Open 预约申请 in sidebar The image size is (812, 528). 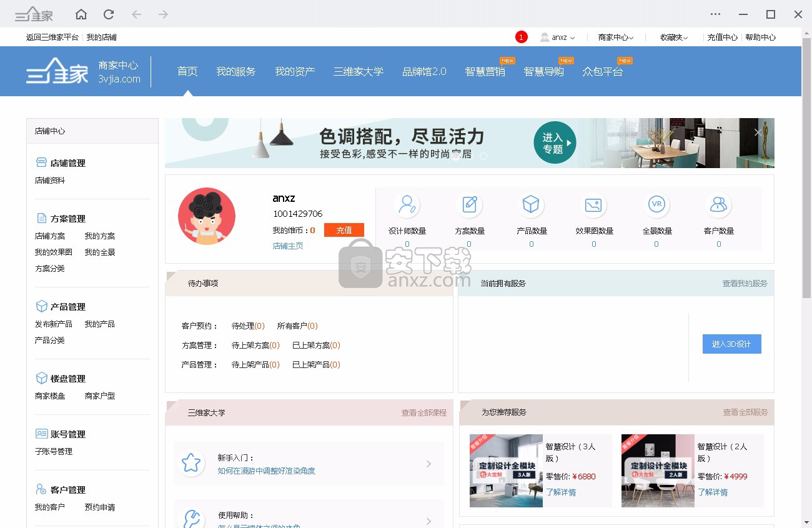pos(100,507)
